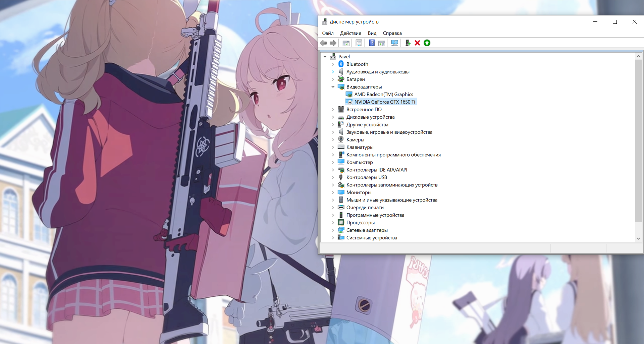Click the Контроллеры USB icon

[341, 177]
